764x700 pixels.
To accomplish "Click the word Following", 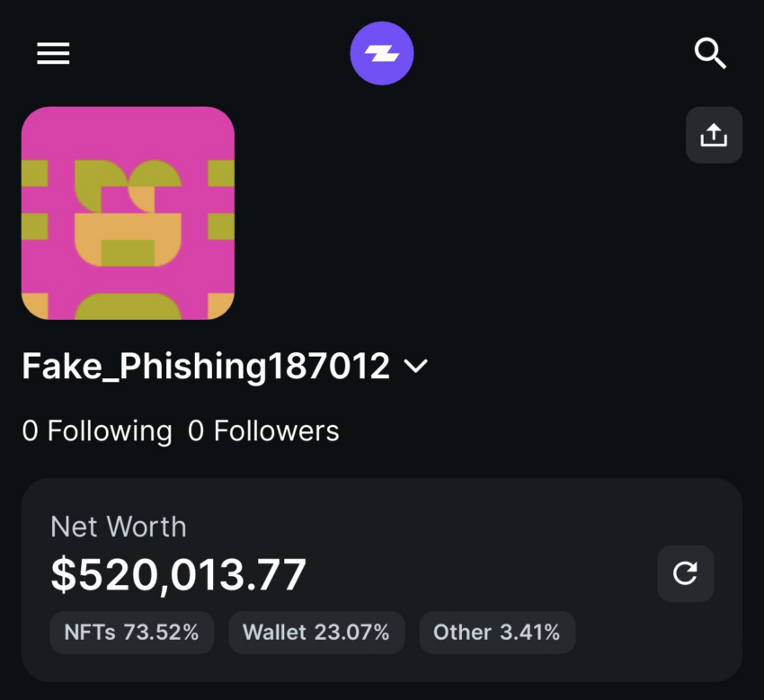I will (x=110, y=431).
